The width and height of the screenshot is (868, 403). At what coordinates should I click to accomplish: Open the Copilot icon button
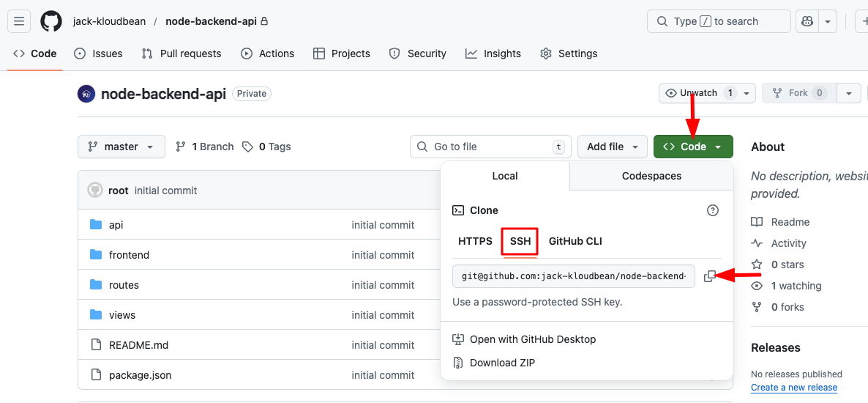(x=807, y=22)
